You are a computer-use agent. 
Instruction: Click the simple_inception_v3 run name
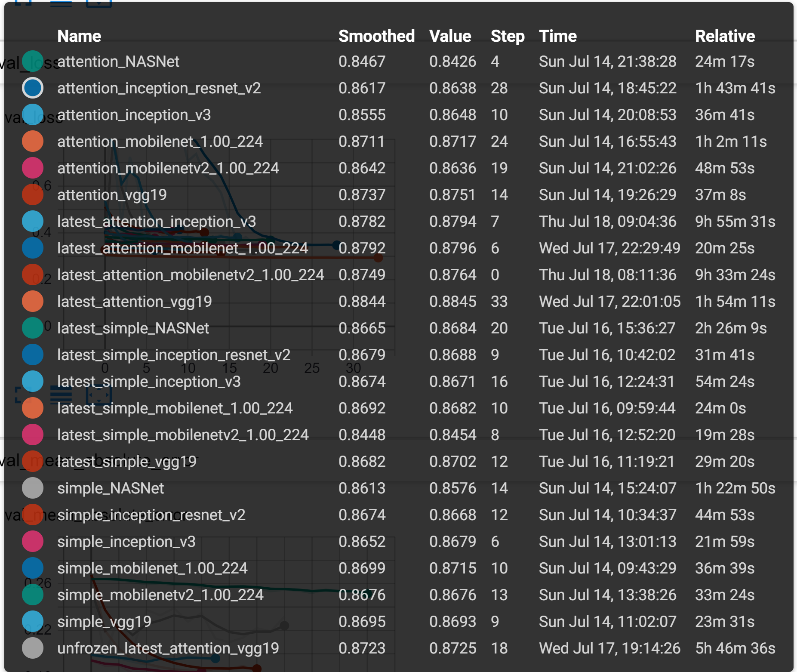point(126,542)
